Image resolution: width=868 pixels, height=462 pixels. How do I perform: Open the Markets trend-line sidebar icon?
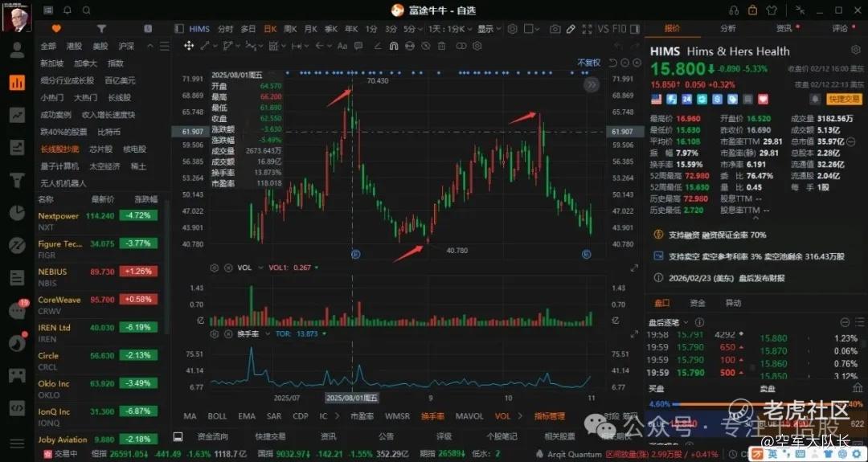click(17, 115)
